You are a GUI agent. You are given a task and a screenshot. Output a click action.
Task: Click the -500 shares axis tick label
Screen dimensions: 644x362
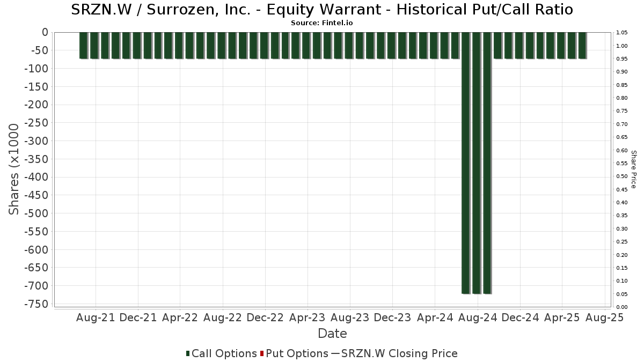pos(35,213)
